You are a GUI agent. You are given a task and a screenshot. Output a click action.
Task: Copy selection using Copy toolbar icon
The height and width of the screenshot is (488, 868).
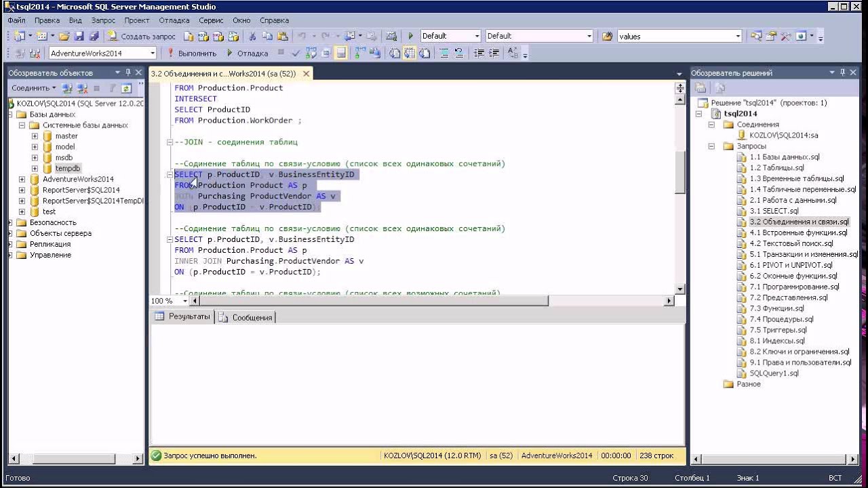tap(267, 37)
